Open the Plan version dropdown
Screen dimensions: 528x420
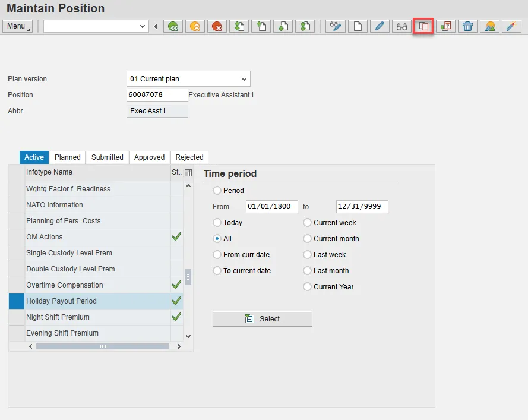coord(244,79)
